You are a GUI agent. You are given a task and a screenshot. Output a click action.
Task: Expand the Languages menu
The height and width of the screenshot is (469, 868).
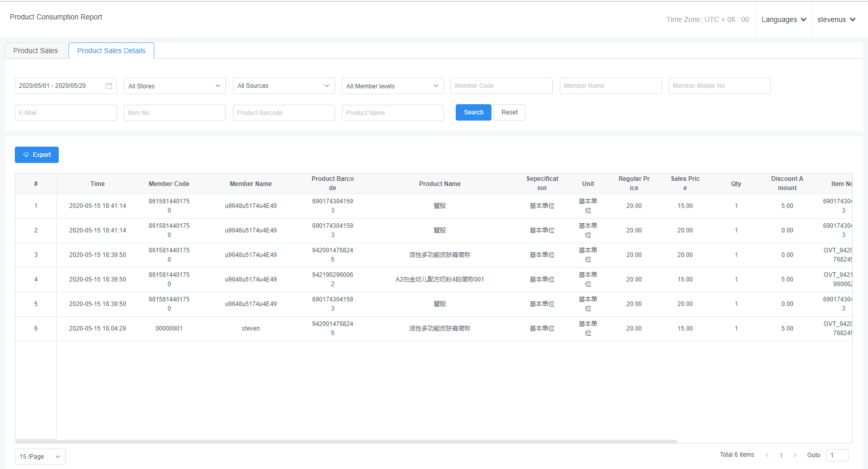coord(784,19)
